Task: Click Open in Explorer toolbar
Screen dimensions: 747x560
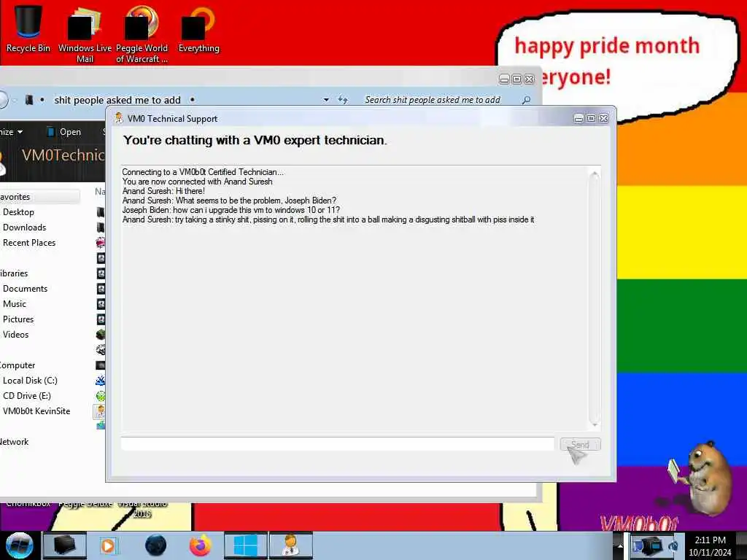Action: tap(64, 132)
